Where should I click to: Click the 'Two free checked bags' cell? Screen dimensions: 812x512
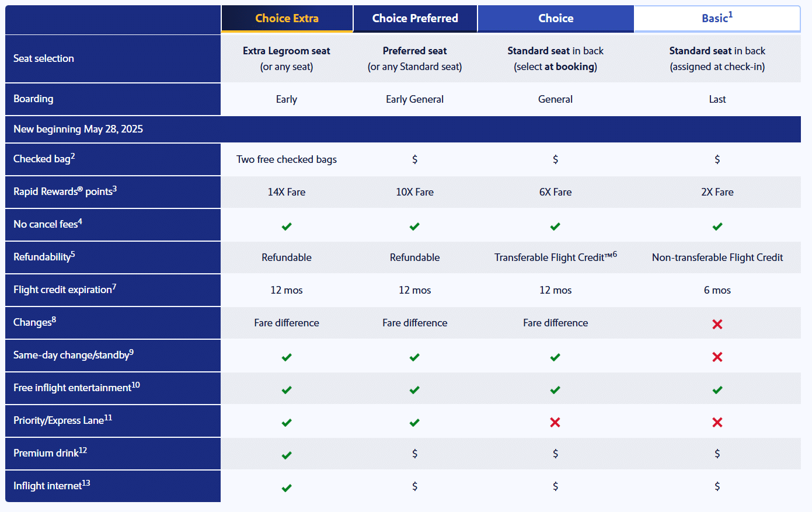coord(287,159)
